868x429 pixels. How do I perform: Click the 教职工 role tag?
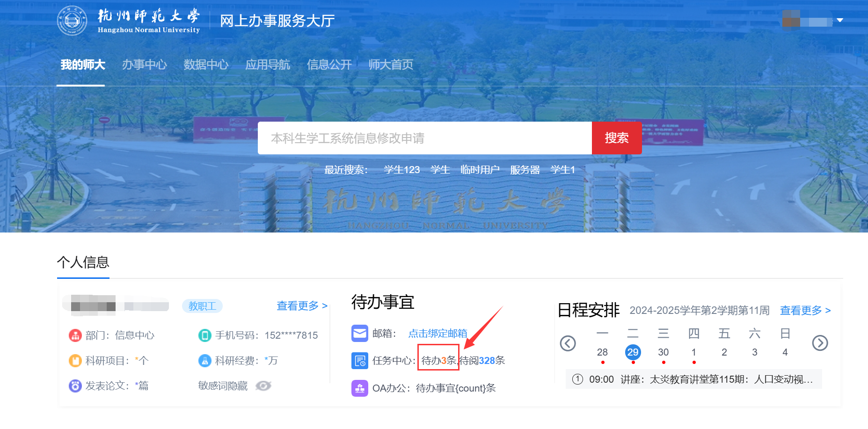[202, 306]
